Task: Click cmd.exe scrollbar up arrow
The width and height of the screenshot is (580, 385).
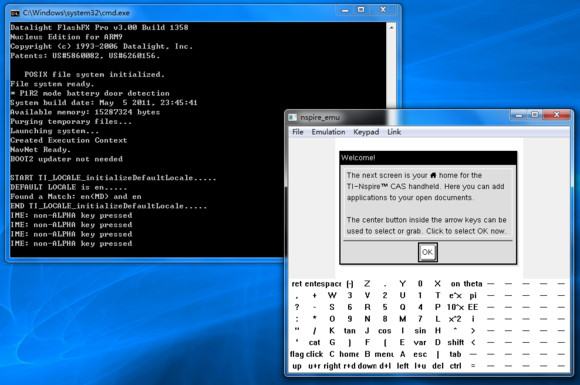Action: coord(391,27)
